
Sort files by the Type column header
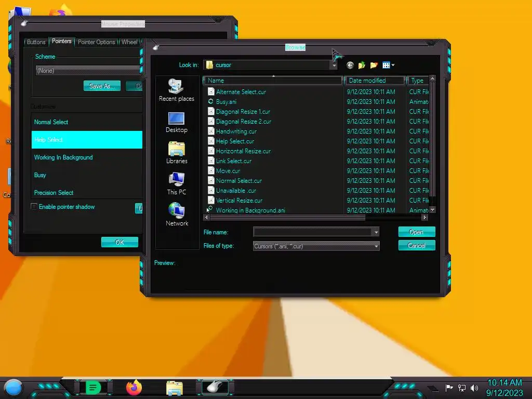pos(418,81)
